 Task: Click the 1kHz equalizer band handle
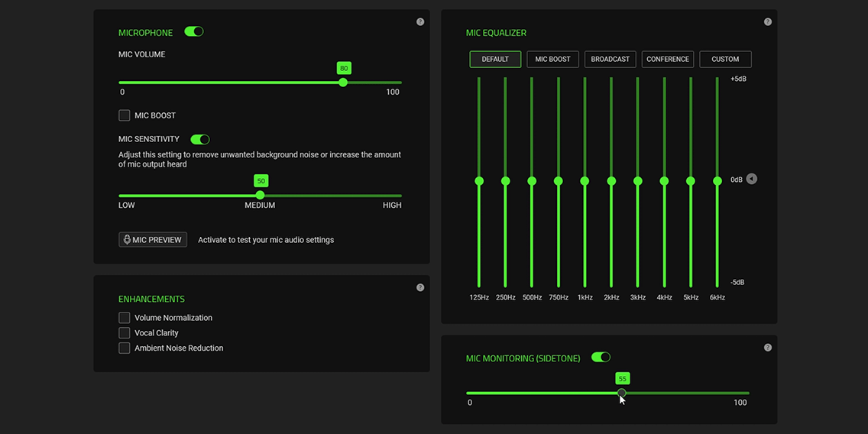585,181
